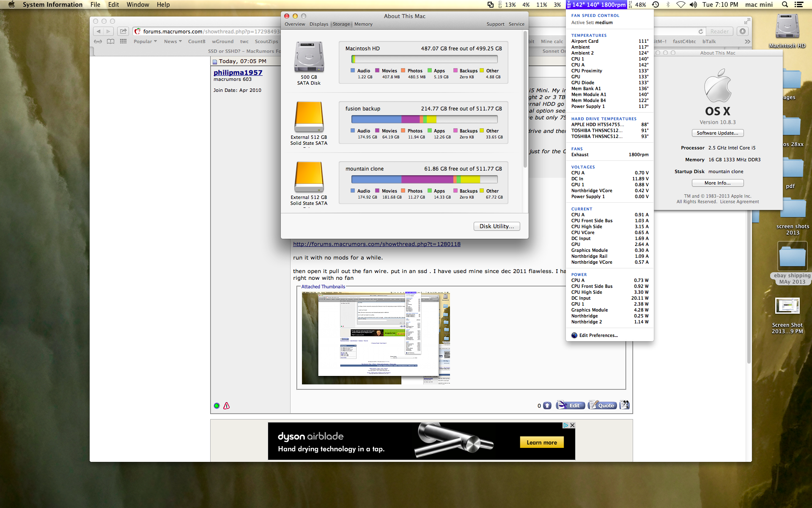
Task: Click the Bluetooth menu bar icon
Action: tap(668, 5)
